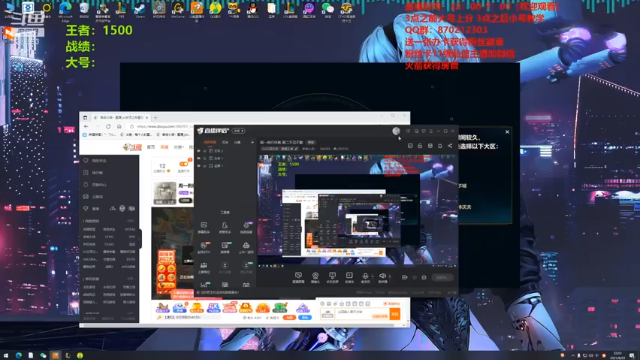Open first tool icon in tools grid
The height and width of the screenshot is (360, 640).
pos(204,227)
